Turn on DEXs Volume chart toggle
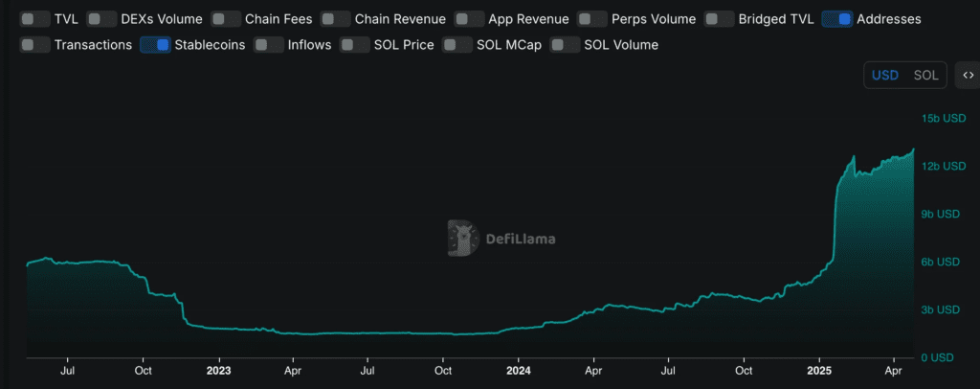The height and width of the screenshot is (389, 980). pos(100,19)
